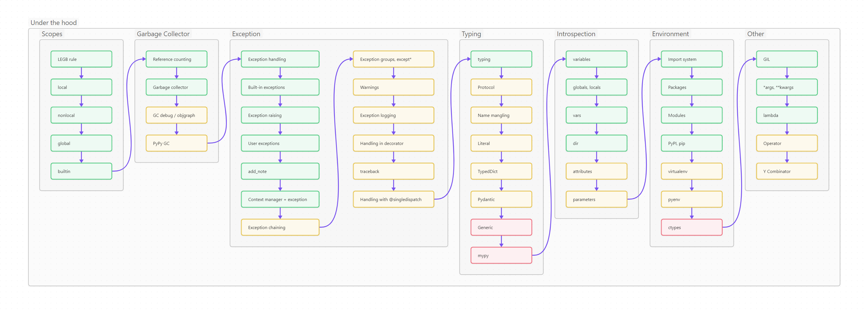Viewport: 868px width, 314px height.
Task: Click the Exception handling node
Action: coord(280,59)
